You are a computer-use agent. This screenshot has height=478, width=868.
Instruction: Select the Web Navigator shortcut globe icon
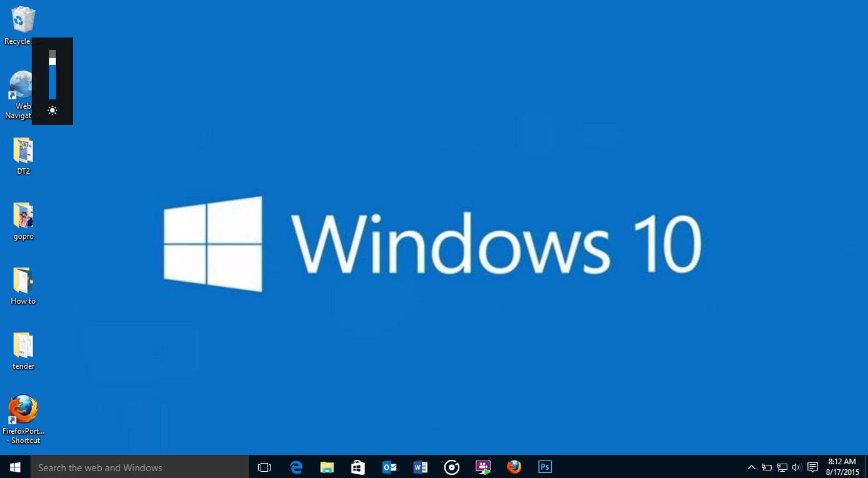pos(21,84)
